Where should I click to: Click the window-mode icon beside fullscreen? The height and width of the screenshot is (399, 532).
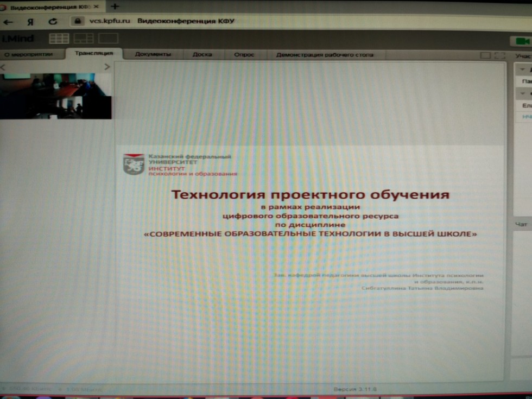485,56
